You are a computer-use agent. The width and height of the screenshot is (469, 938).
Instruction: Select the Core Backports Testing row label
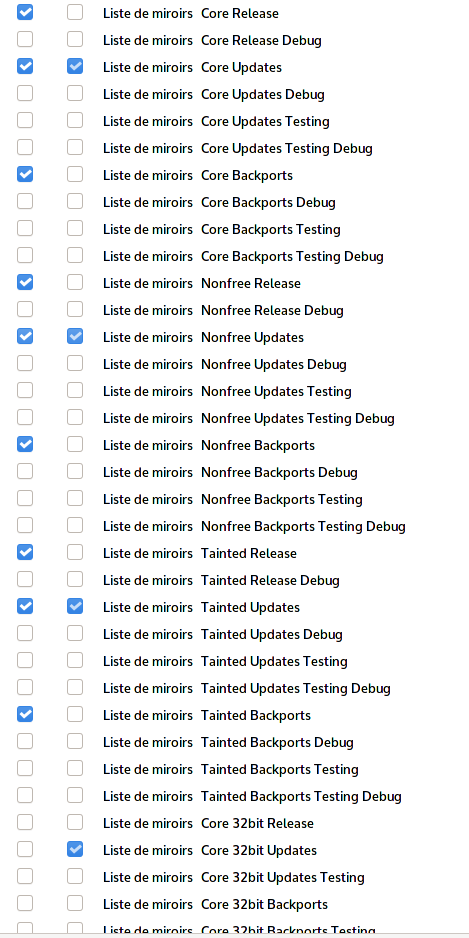pyautogui.click(x=270, y=230)
